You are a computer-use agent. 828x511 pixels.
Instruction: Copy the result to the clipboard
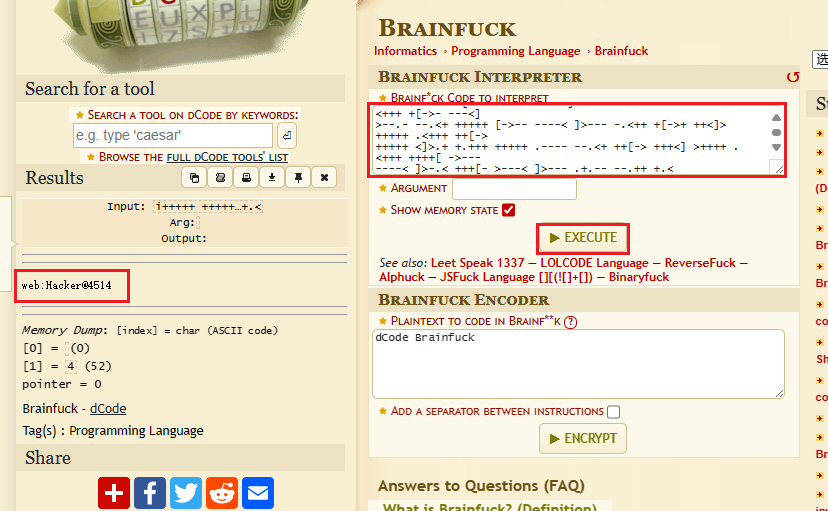pos(194,177)
